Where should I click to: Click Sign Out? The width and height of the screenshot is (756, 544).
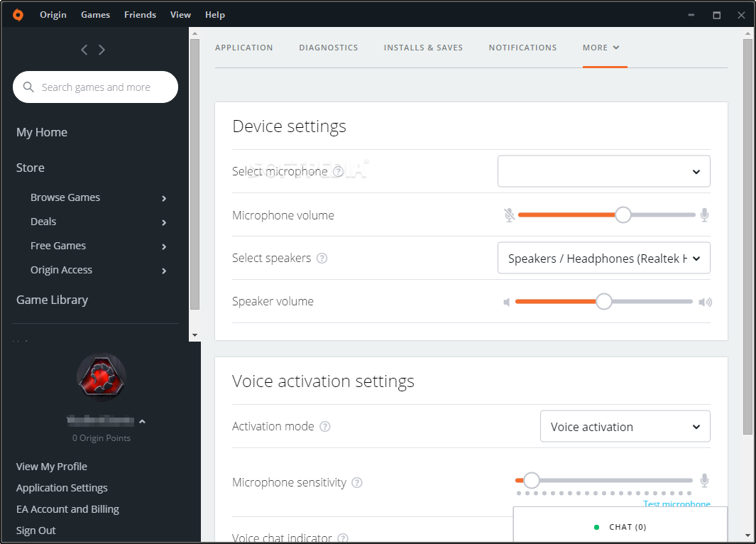35,530
